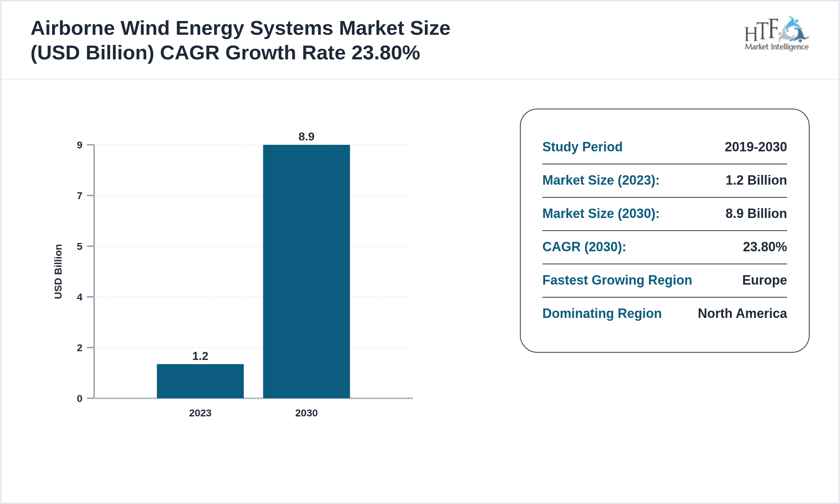Click the 1.2 value label above bar
The height and width of the screenshot is (504, 840).
tap(200, 356)
